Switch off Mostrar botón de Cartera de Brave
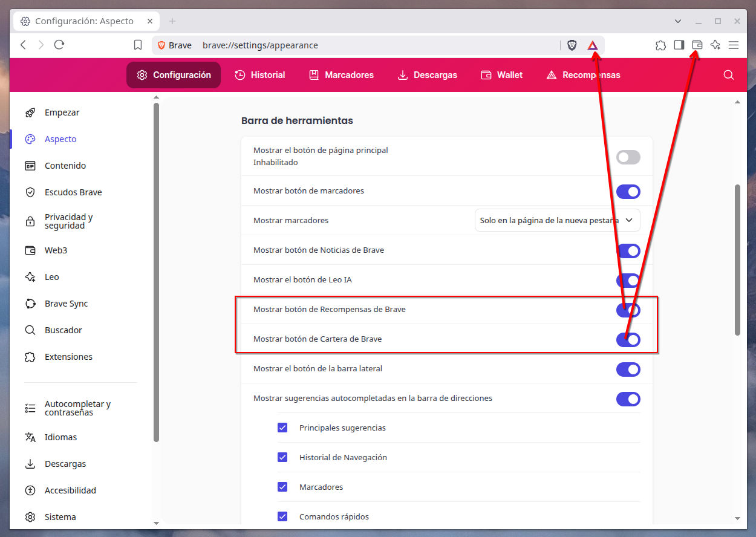This screenshot has width=756, height=537. (628, 340)
